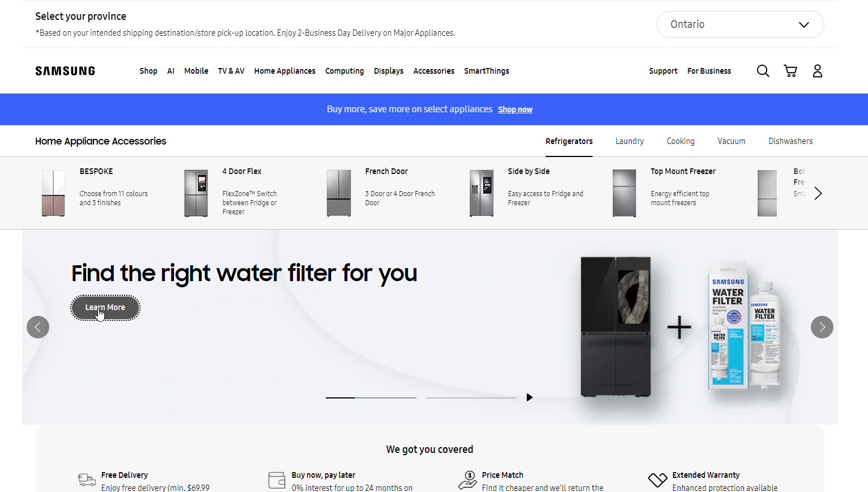Select the second carousel progress indicator

click(470, 398)
